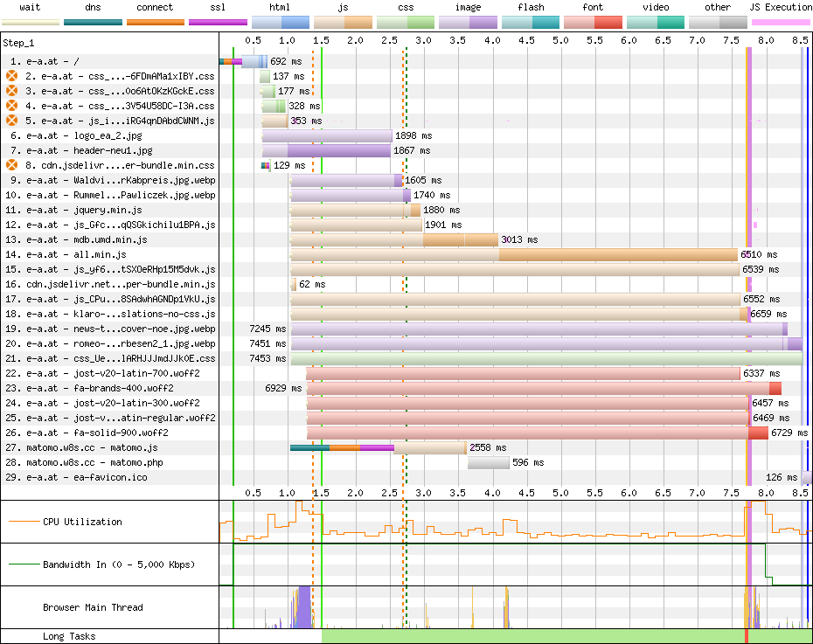813x644 pixels.
Task: Click the image legend purple swatch
Action: pos(468,22)
